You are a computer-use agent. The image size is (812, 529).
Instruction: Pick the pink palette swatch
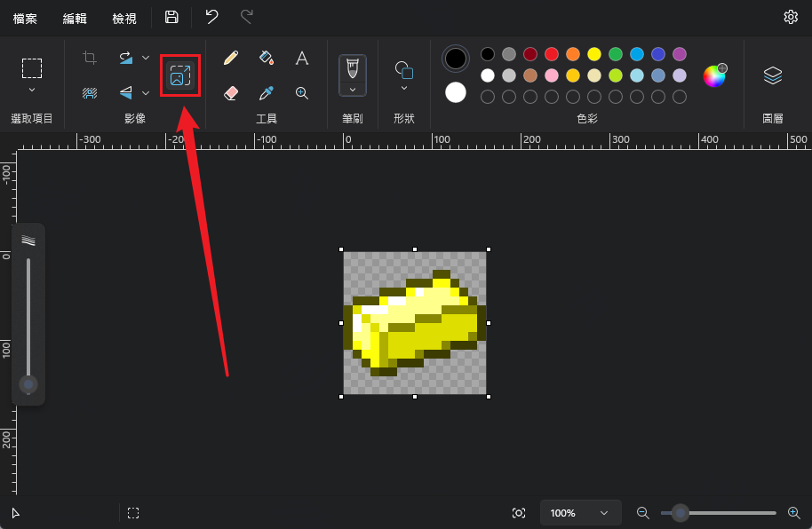pyautogui.click(x=552, y=75)
